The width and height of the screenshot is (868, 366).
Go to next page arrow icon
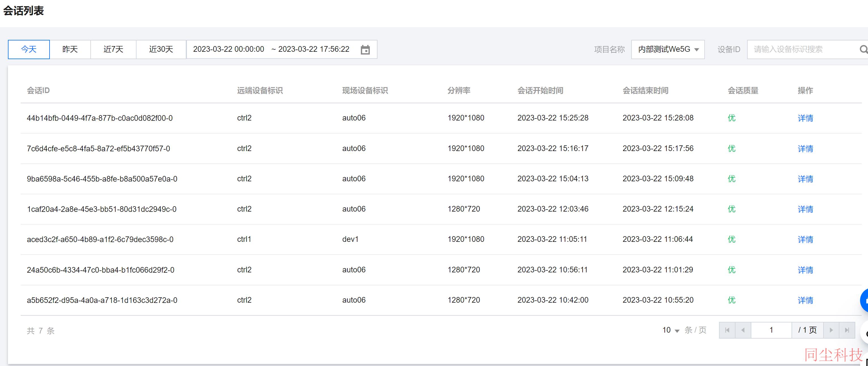click(x=831, y=330)
